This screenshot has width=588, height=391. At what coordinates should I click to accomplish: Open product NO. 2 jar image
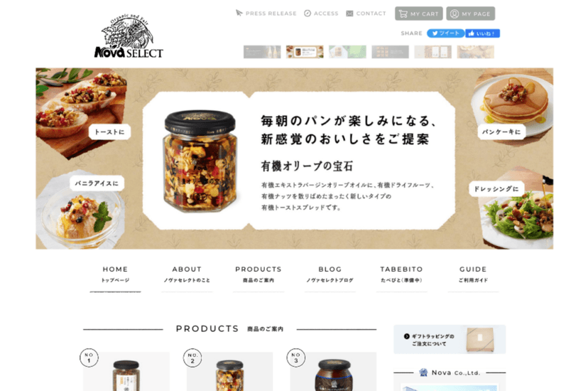click(x=229, y=372)
